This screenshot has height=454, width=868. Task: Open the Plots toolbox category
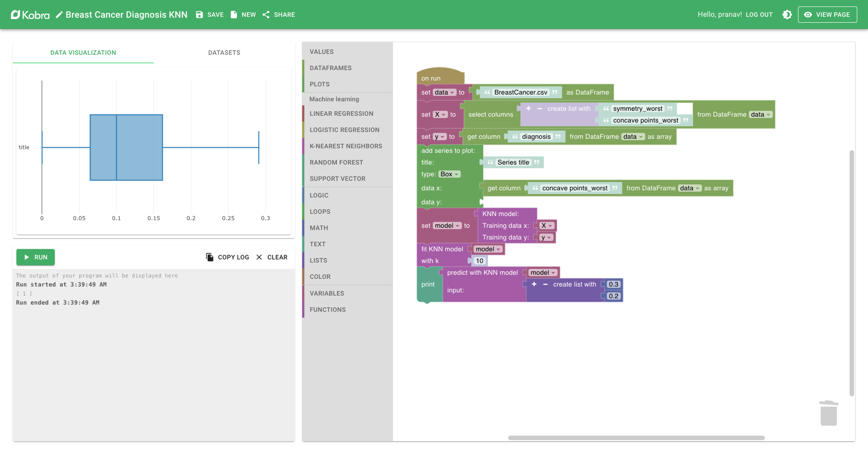319,84
